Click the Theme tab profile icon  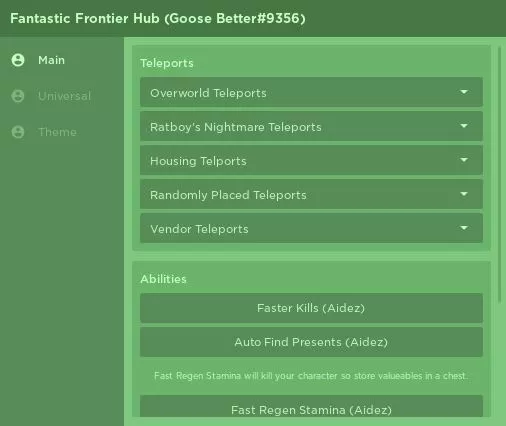tap(18, 132)
